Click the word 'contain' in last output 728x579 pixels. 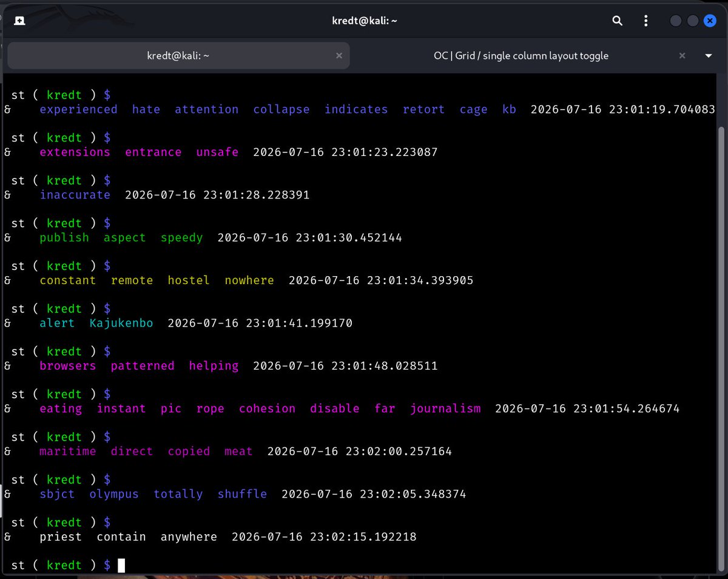click(x=121, y=537)
